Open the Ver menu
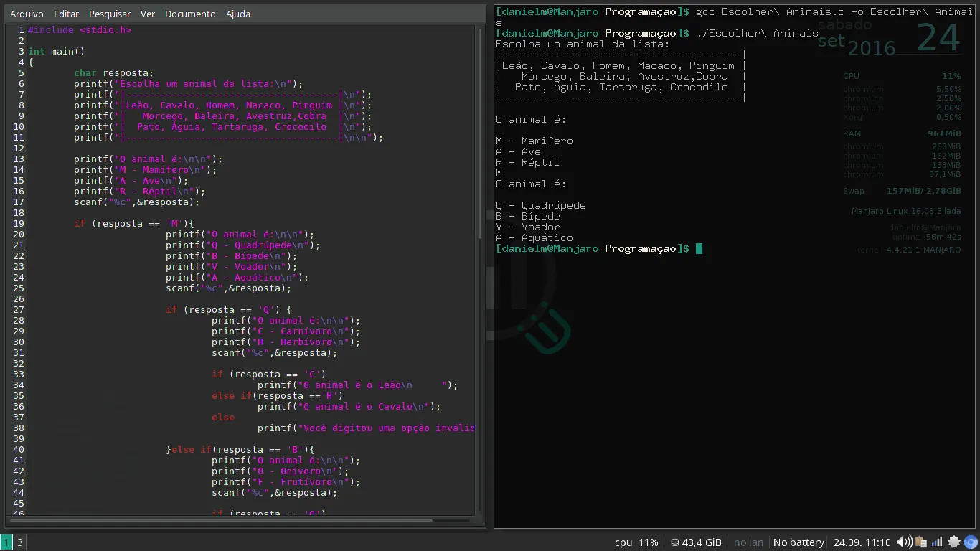The image size is (980, 551). tap(148, 14)
